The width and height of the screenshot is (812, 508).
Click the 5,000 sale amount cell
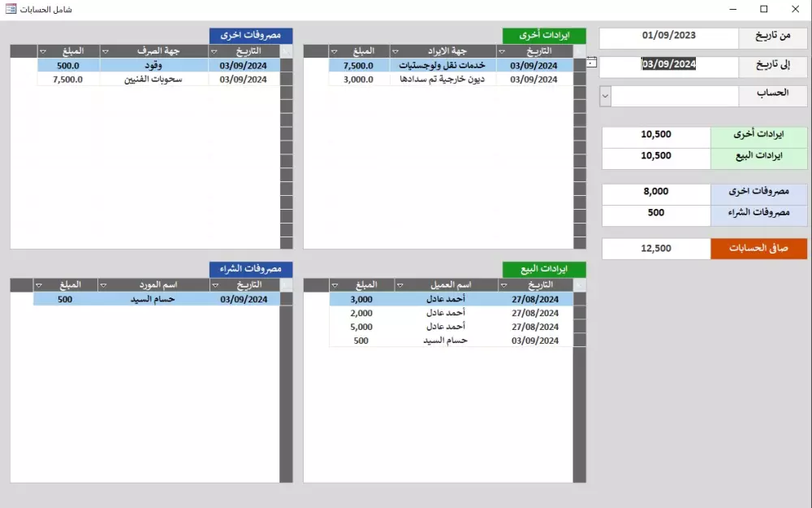click(361, 327)
